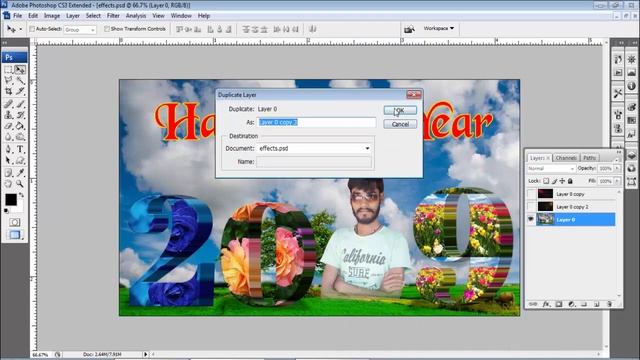Select the Zoom tool

(x=20, y=184)
